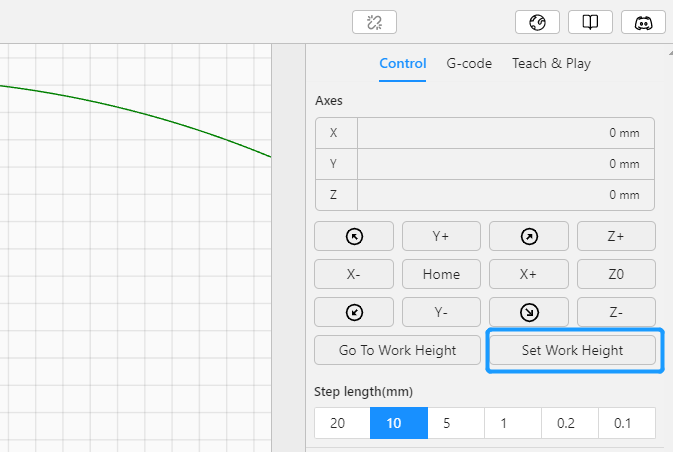673x452 pixels.
Task: Click the disconnected link icon button
Action: click(374, 22)
